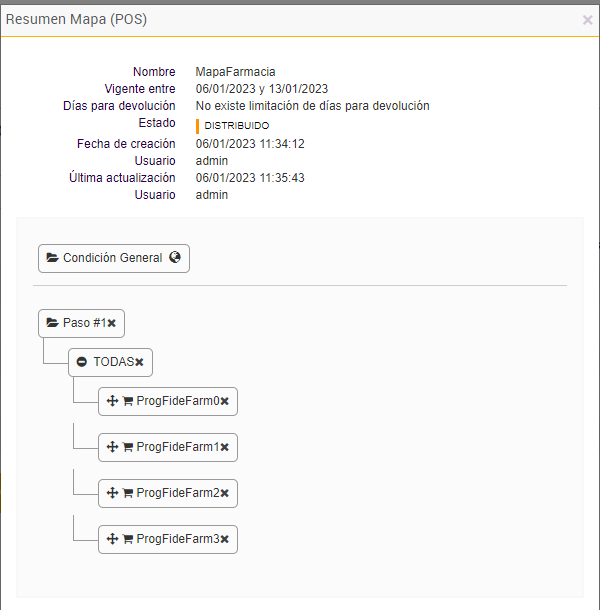This screenshot has height=610, width=600.
Task: Click the move handle on ProgFideFarm3
Action: (112, 539)
